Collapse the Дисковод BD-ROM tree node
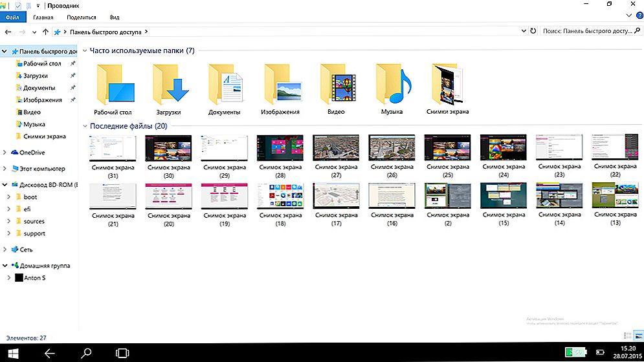 [x=5, y=185]
